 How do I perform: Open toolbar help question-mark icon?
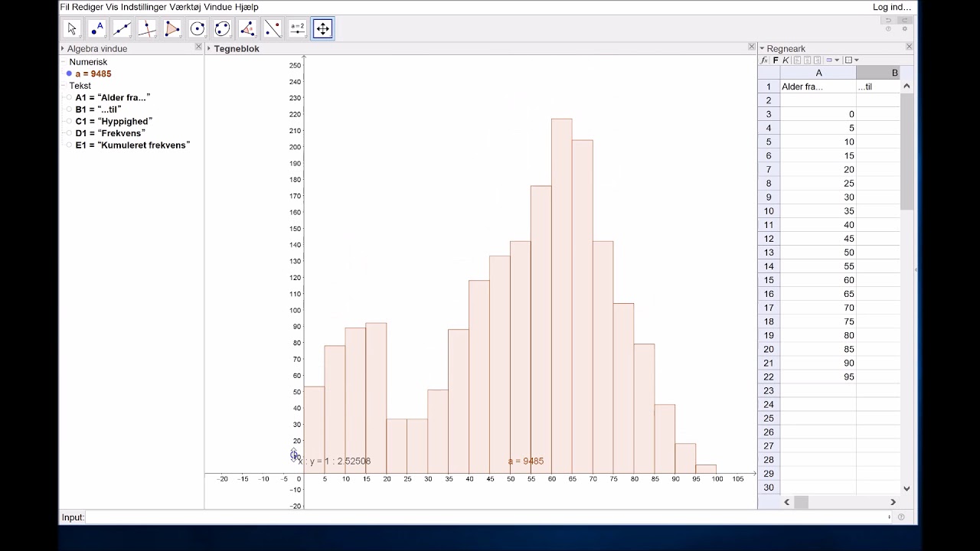click(x=888, y=29)
